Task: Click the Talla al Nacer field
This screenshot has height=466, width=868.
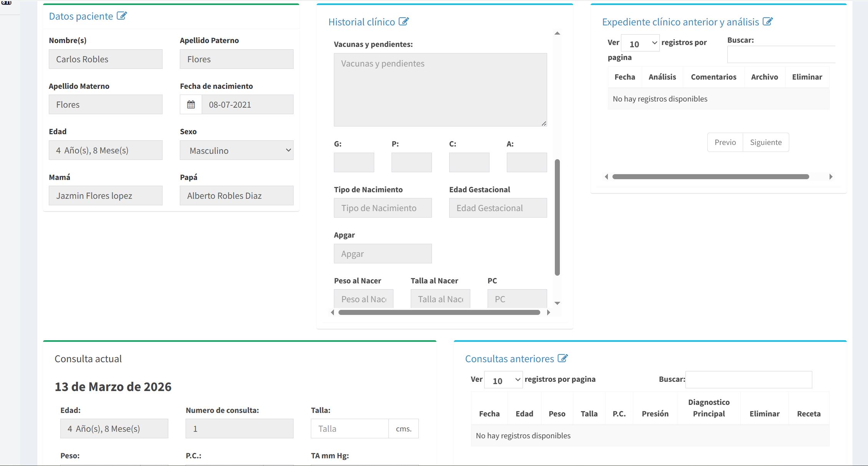Action: pyautogui.click(x=440, y=299)
